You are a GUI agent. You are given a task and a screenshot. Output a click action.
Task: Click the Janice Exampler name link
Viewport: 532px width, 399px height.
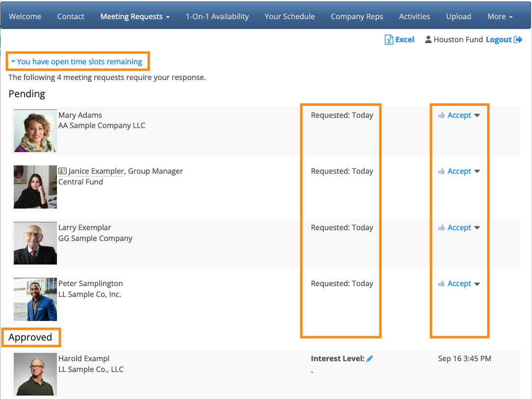coord(96,171)
